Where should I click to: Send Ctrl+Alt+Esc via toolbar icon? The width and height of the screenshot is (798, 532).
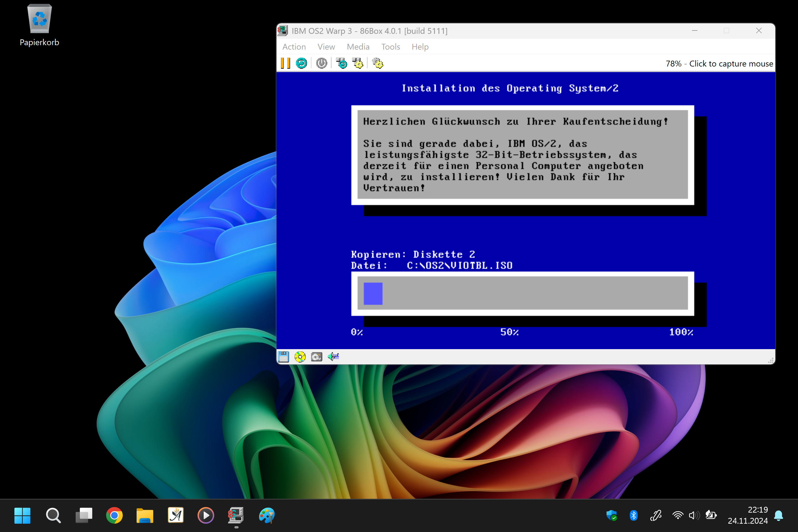pyautogui.click(x=358, y=63)
